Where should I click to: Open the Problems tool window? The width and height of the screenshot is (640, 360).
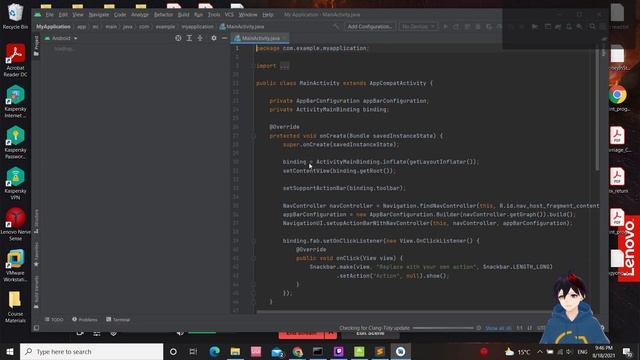[84, 320]
